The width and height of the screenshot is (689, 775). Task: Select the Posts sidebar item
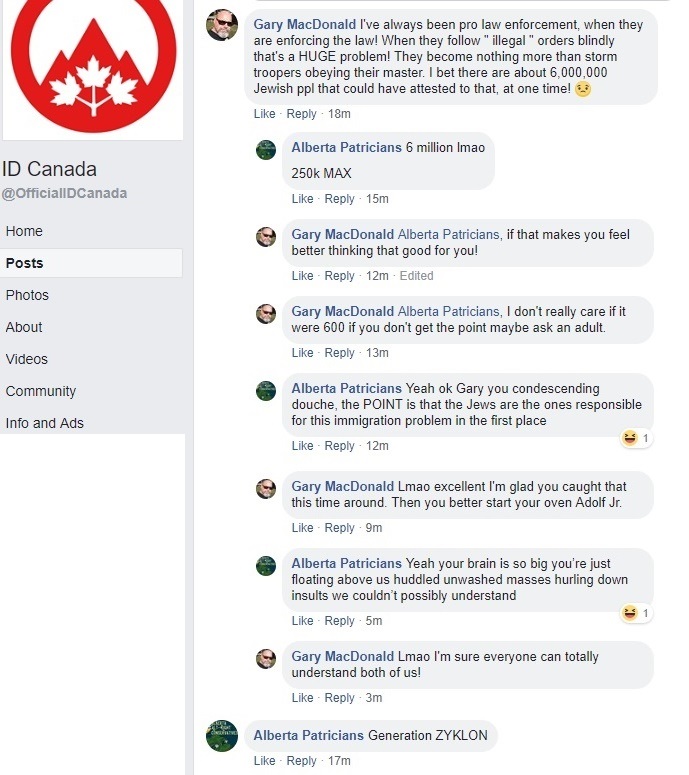tap(91, 263)
